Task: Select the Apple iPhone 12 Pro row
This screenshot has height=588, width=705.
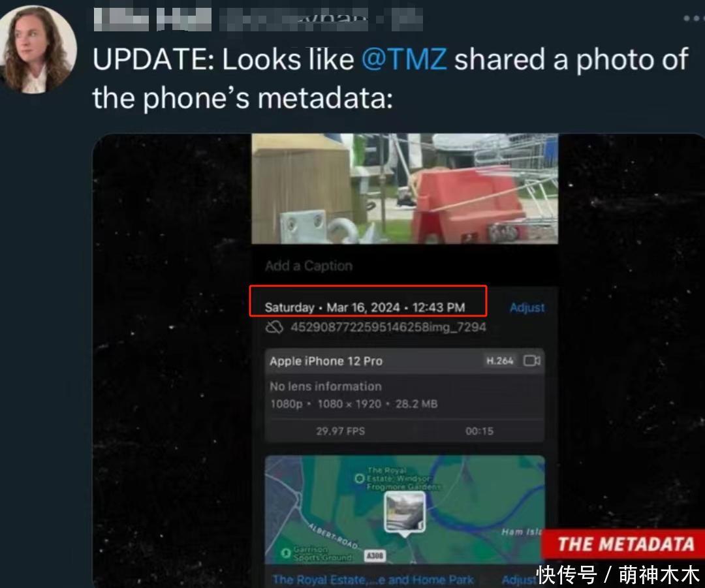Action: point(405,361)
